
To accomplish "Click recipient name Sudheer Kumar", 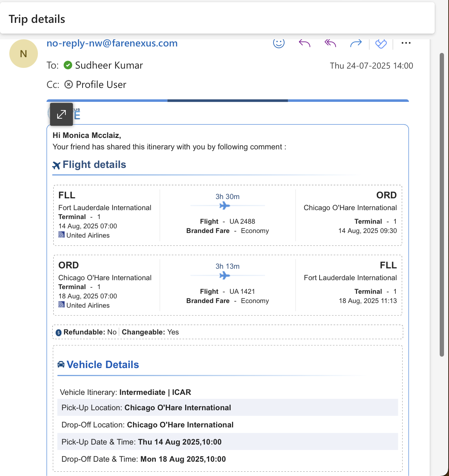I will (109, 65).
